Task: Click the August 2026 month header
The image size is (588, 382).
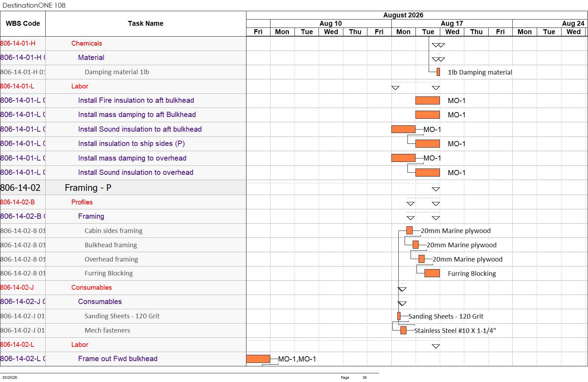Action: click(403, 15)
